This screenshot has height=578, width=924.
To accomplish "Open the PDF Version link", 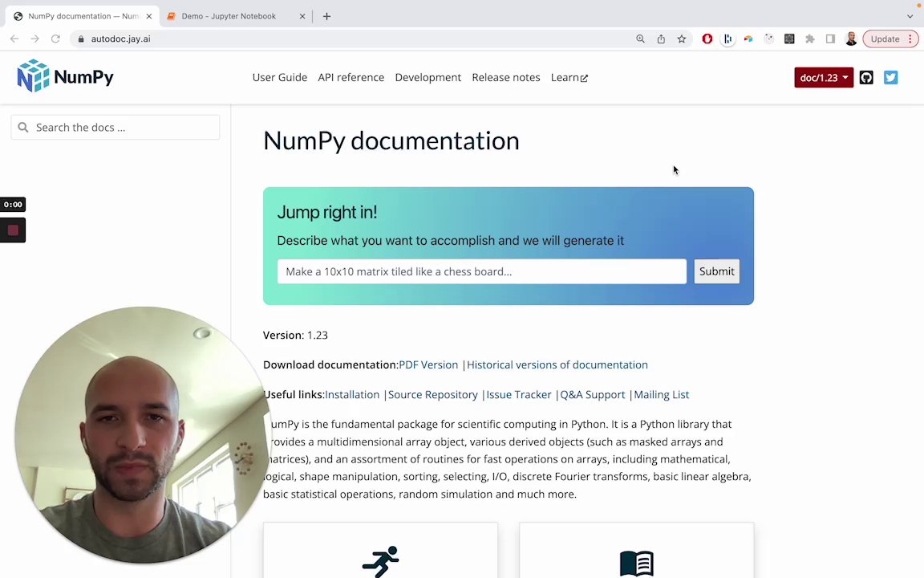I will pyautogui.click(x=428, y=364).
